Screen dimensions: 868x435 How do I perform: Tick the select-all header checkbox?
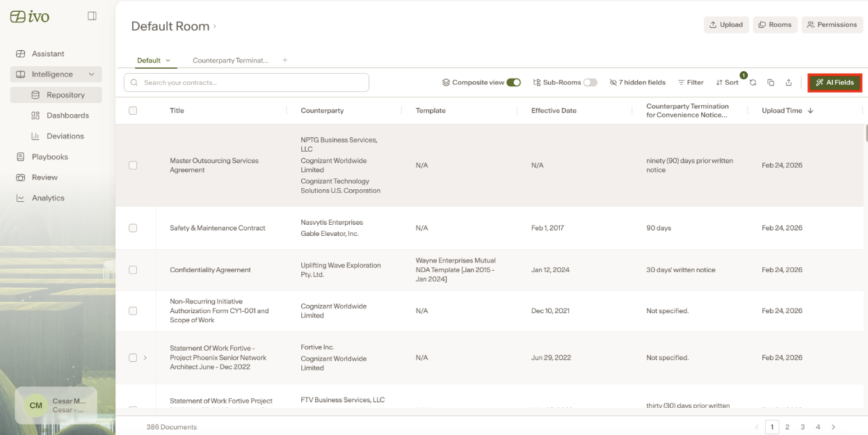[x=133, y=111]
